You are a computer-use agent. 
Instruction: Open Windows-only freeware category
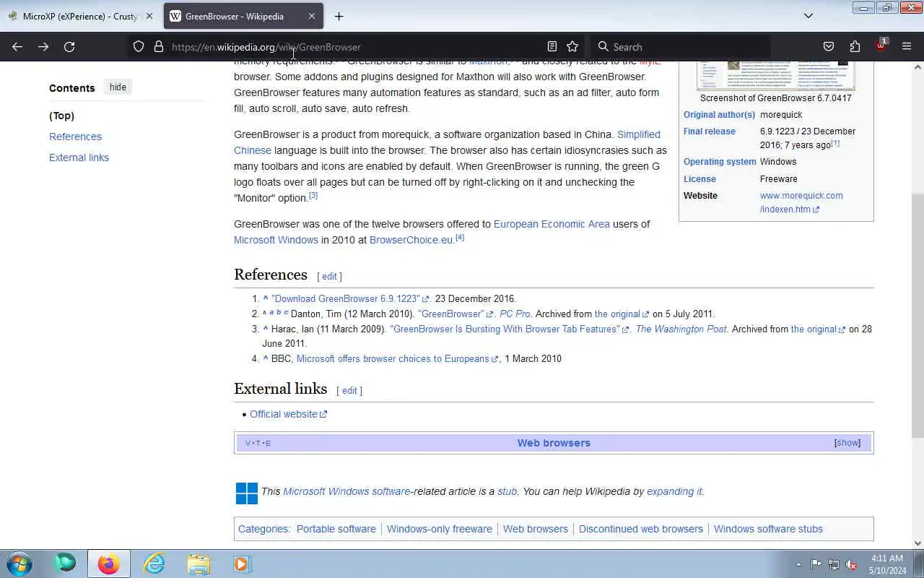point(439,529)
